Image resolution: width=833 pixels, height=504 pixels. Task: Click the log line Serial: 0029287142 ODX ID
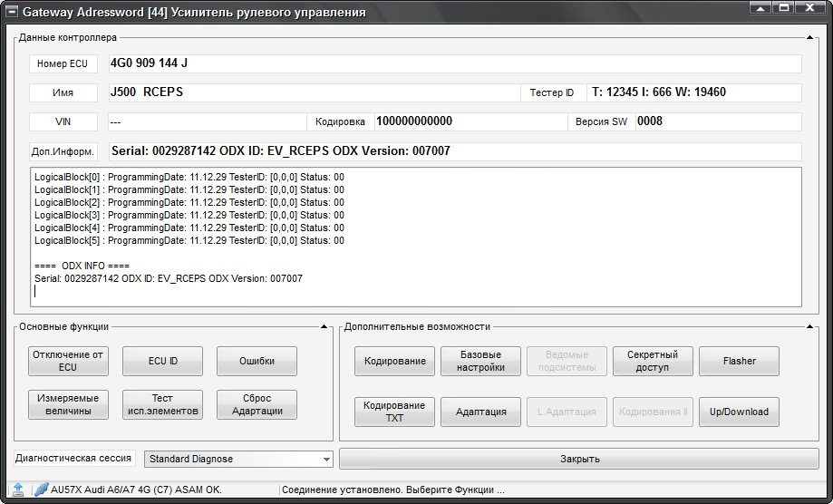pos(169,278)
